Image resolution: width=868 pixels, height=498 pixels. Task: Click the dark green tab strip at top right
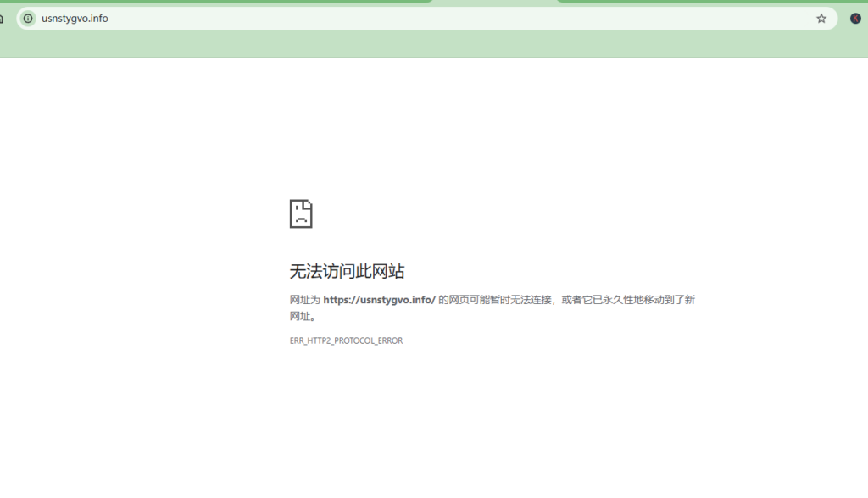(712, 1)
